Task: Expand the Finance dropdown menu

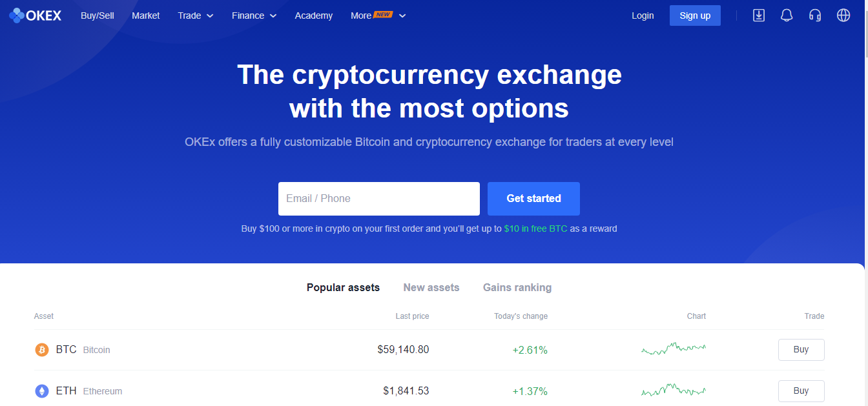Action: pos(254,15)
